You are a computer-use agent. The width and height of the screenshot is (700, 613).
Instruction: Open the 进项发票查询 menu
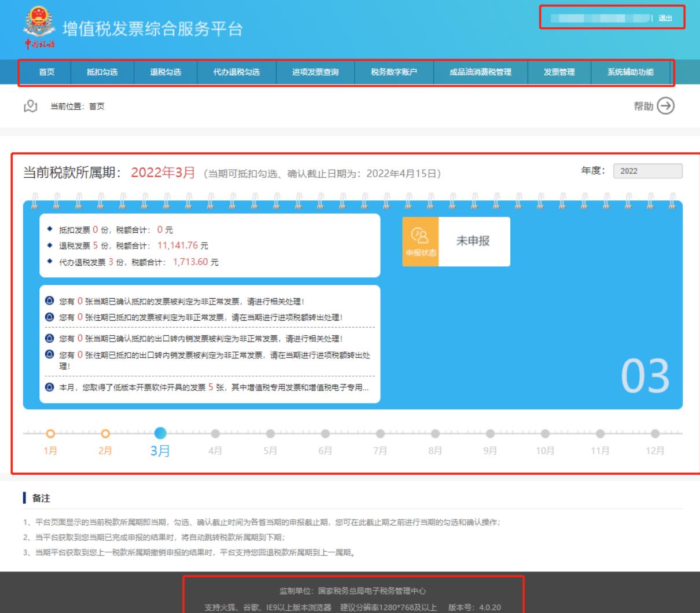[x=315, y=72]
